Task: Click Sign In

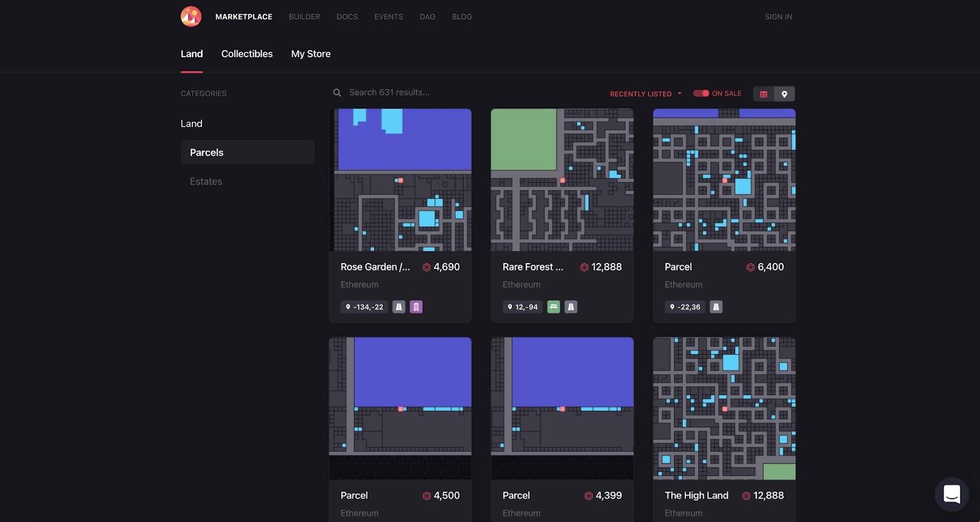Action: (778, 17)
